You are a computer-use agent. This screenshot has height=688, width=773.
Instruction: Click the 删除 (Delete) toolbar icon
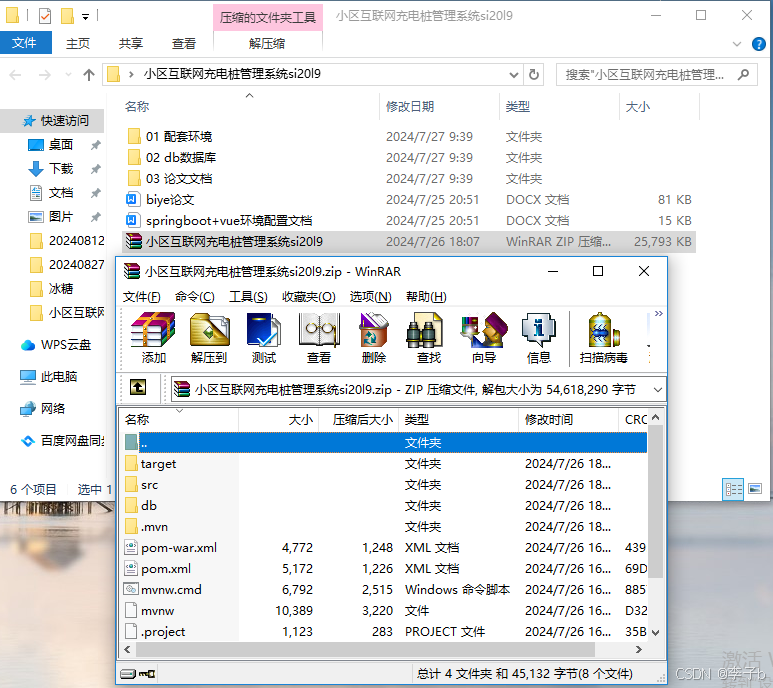pos(374,338)
